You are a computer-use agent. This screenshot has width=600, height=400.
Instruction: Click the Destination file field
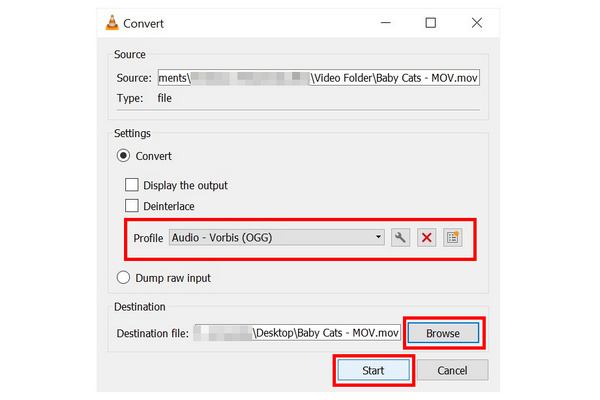pos(297,333)
